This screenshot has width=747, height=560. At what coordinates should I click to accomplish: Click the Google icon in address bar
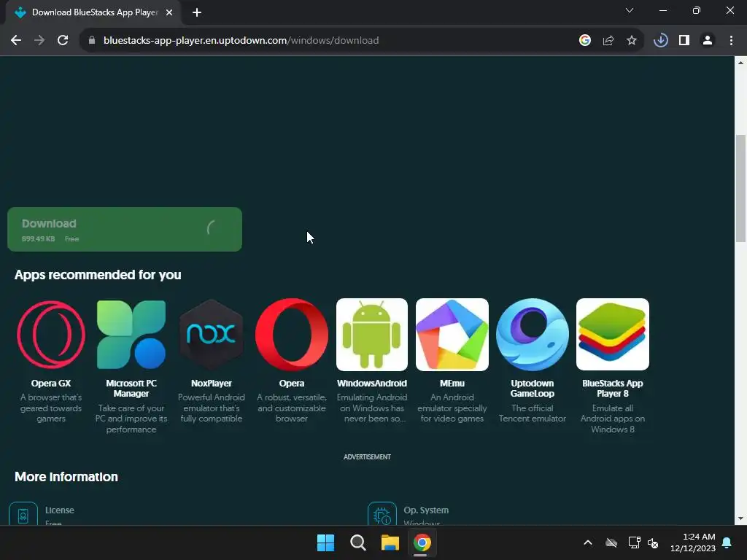[585, 41]
